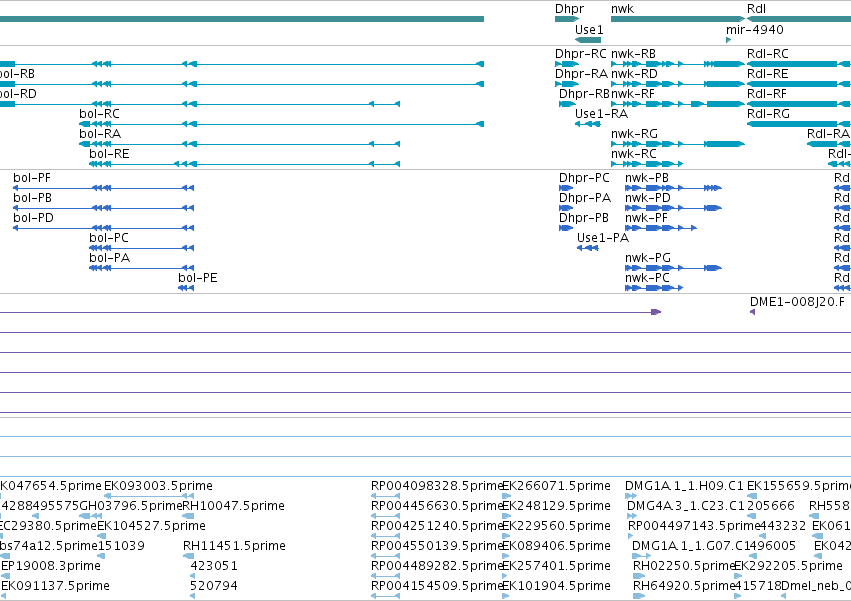Select the nwk gene bar
Screen dimensions: 851x601
tap(678, 19)
